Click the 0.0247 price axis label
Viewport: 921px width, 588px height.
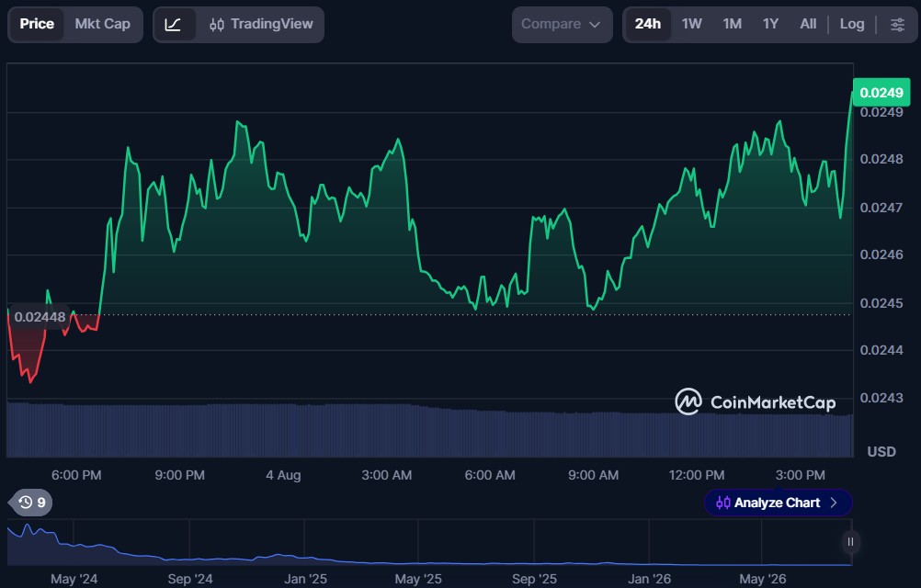[x=881, y=208]
